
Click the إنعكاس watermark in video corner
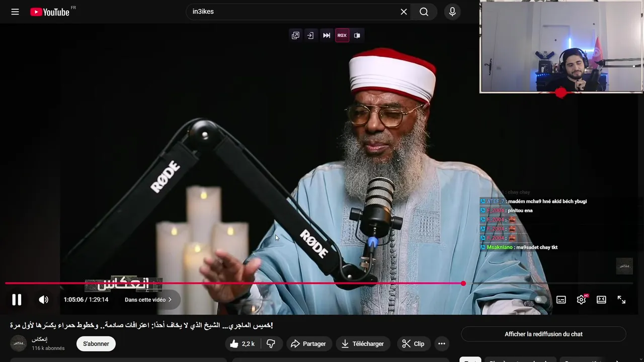click(x=624, y=265)
